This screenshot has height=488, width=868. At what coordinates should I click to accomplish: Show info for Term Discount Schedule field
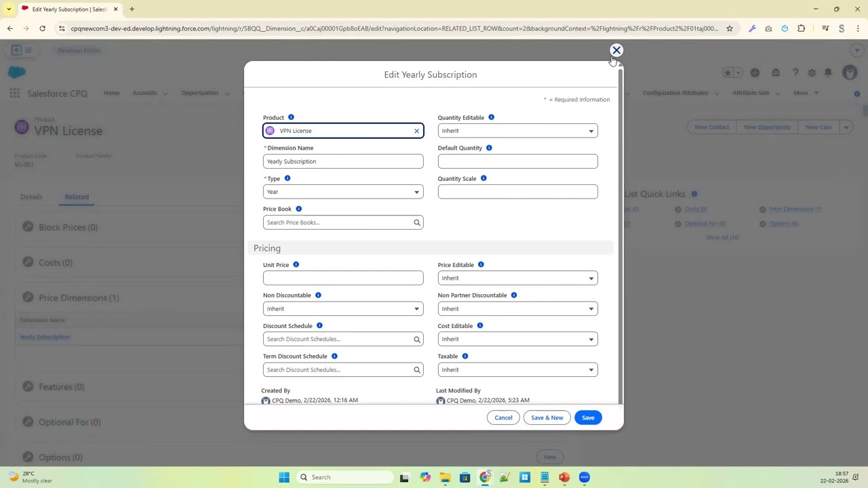coord(334,356)
